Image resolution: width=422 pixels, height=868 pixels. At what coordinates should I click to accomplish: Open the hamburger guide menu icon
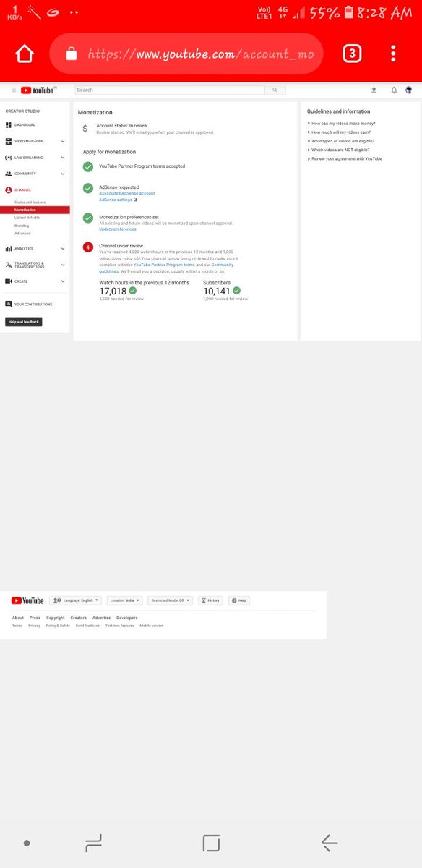pyautogui.click(x=13, y=90)
